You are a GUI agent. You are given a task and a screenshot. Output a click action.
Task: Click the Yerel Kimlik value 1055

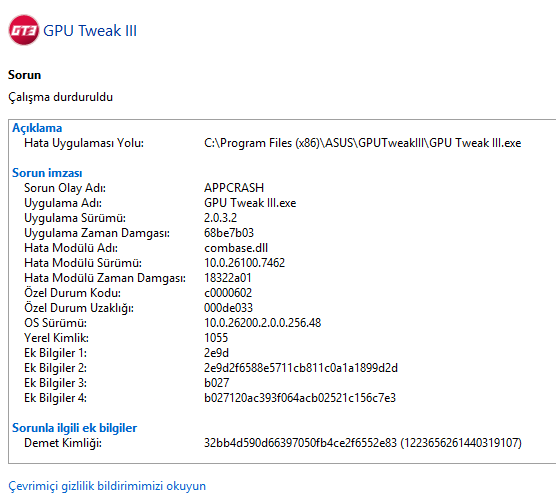216,337
